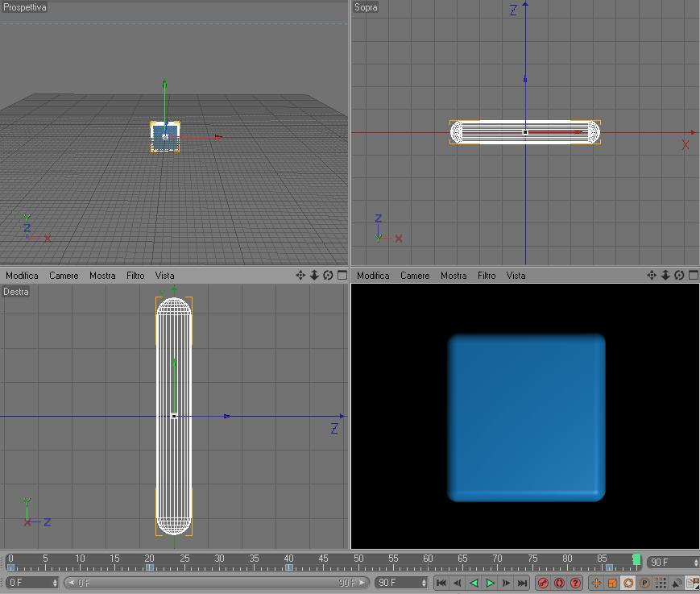Jump to the start of the animation
Screen dimensions: 700x594
click(441, 583)
